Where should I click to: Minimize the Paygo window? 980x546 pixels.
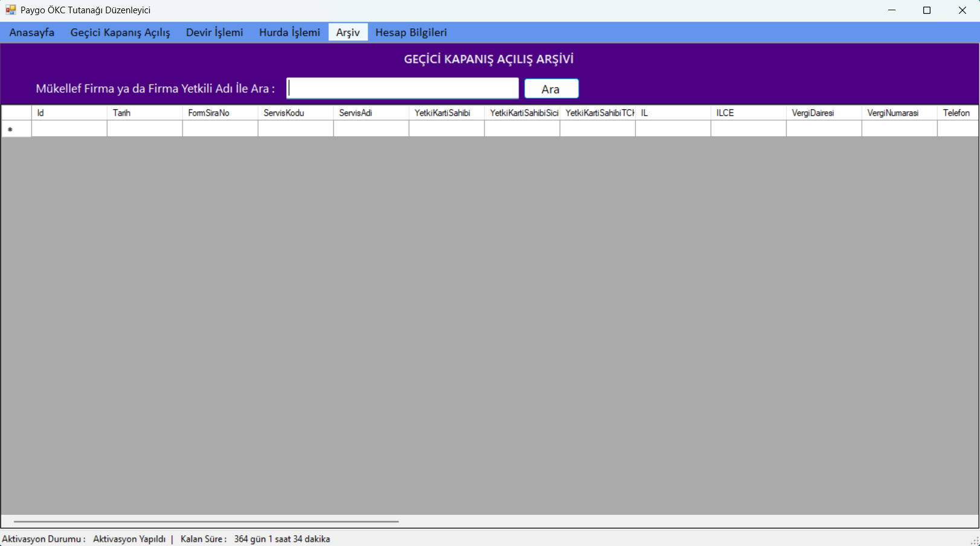point(892,10)
